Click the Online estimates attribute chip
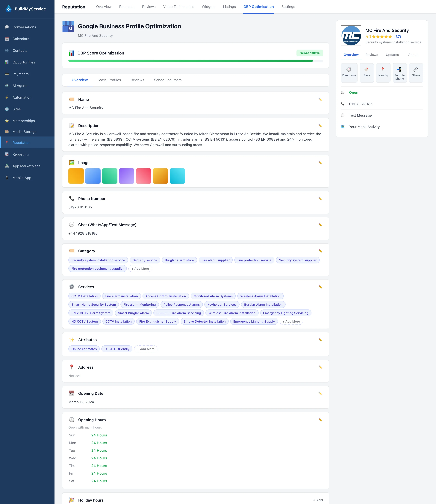 (x=84, y=349)
